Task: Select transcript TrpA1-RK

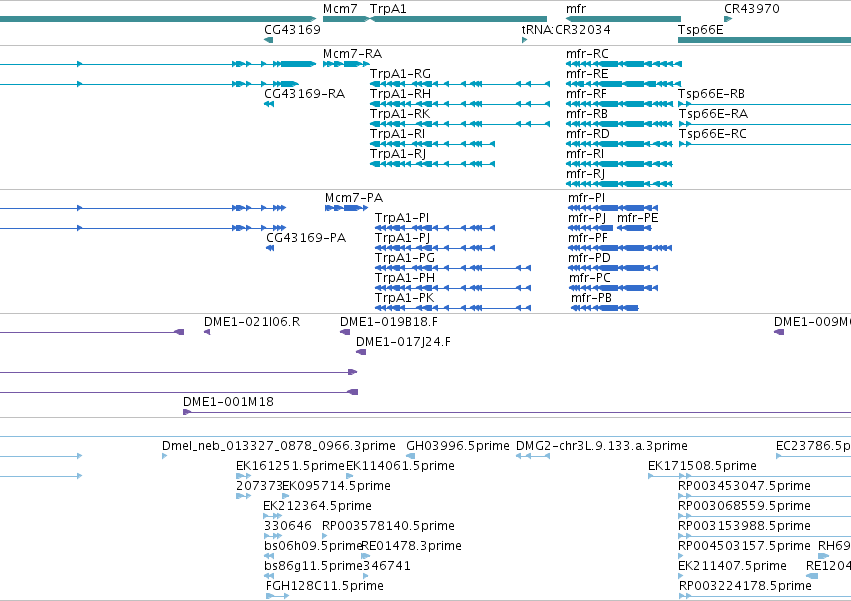Action: pos(460,124)
